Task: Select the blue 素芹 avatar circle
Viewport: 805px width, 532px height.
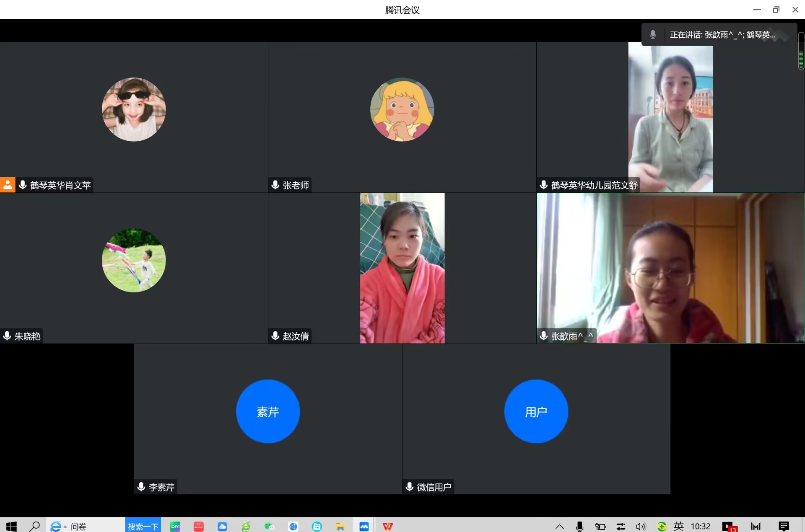Action: (268, 411)
